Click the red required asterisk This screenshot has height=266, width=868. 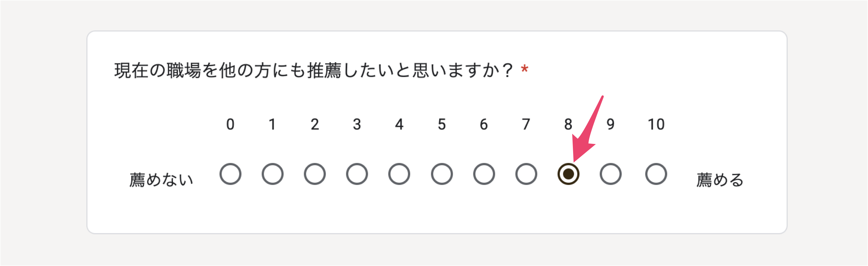pos(524,69)
